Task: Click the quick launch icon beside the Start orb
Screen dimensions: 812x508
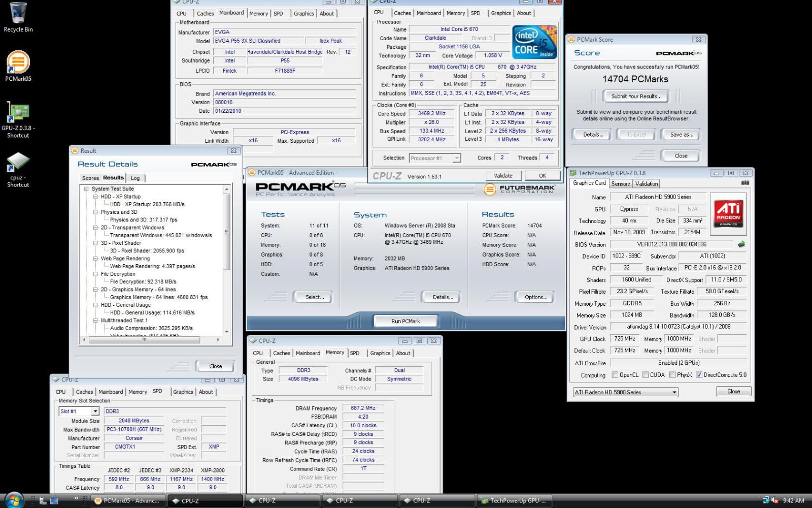Action: pyautogui.click(x=43, y=501)
